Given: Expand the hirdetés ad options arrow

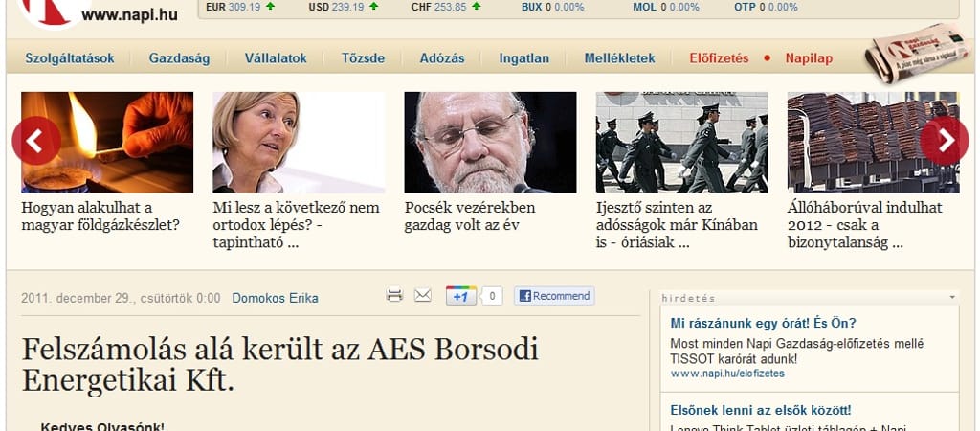Looking at the screenshot, I should pos(952,298).
